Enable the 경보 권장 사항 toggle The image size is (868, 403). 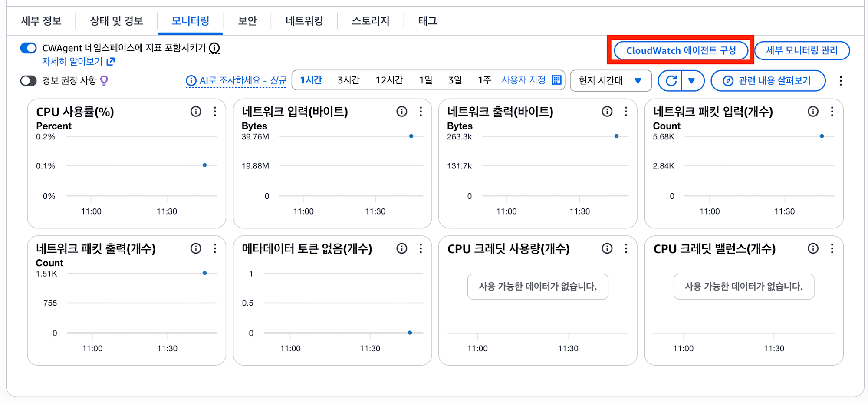tap(29, 81)
